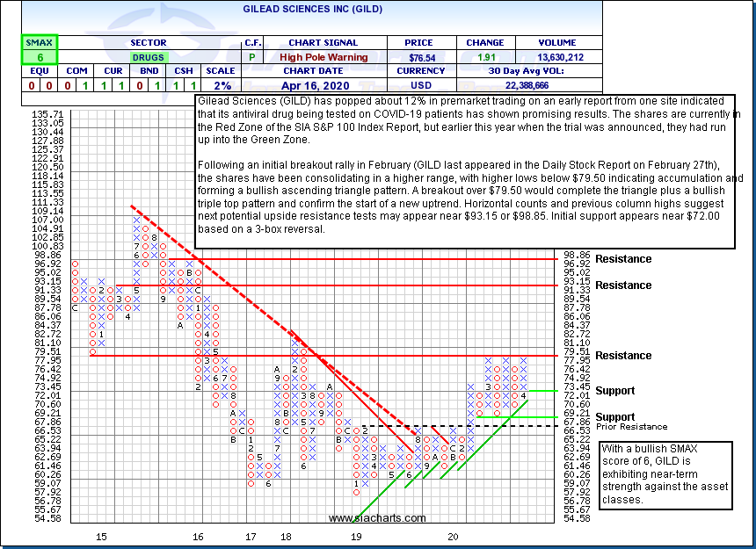The width and height of the screenshot is (756, 549).
Task: Click the Resistance label at 93.15 level
Action: 623,285
